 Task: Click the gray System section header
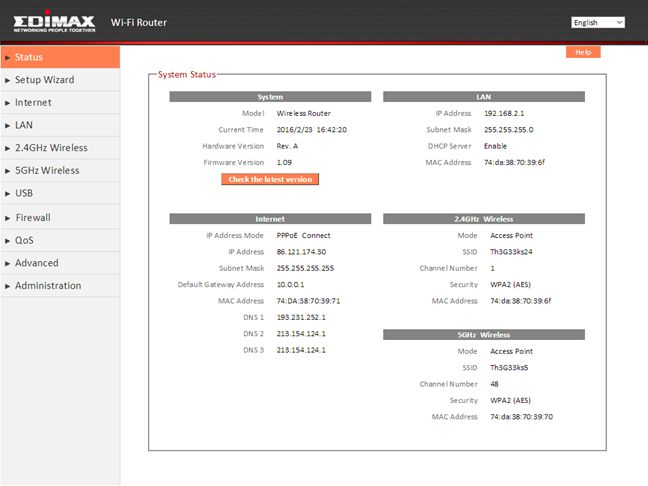click(270, 97)
